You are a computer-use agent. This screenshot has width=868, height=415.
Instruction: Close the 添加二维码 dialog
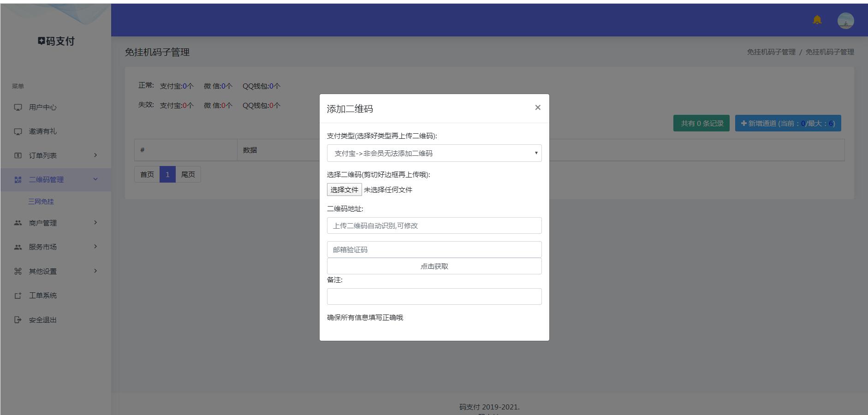pos(537,107)
